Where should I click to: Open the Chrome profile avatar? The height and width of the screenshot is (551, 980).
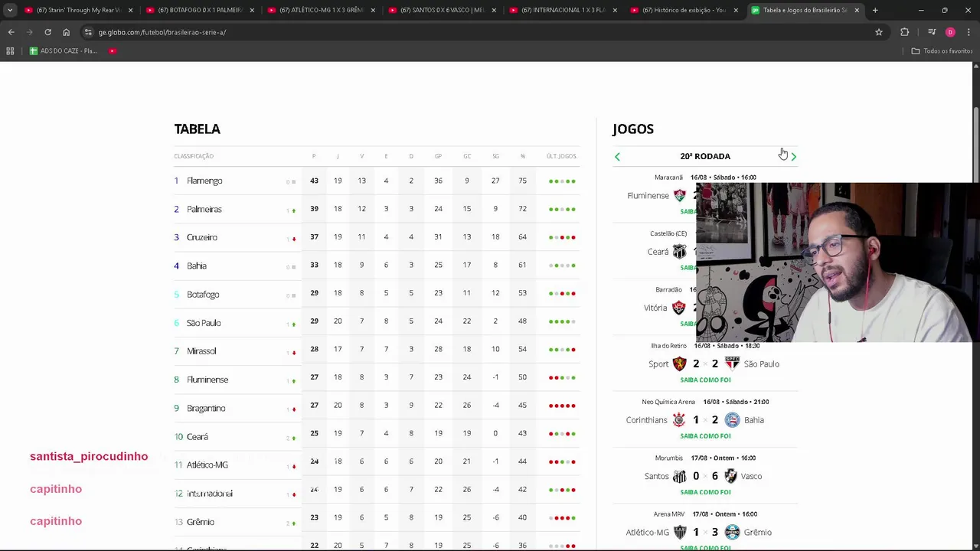pyautogui.click(x=950, y=32)
